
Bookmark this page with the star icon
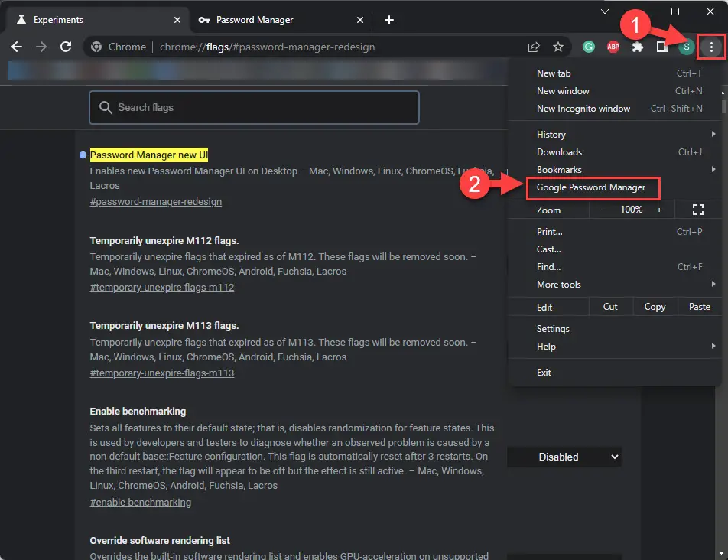[x=558, y=47]
